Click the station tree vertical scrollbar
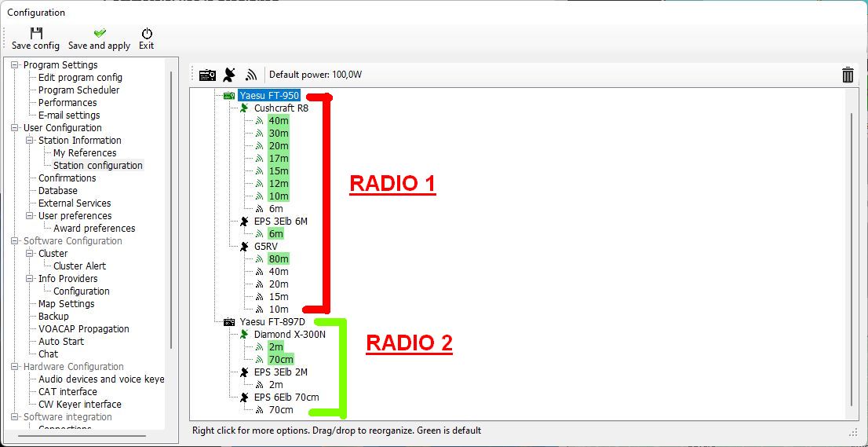 click(852, 258)
